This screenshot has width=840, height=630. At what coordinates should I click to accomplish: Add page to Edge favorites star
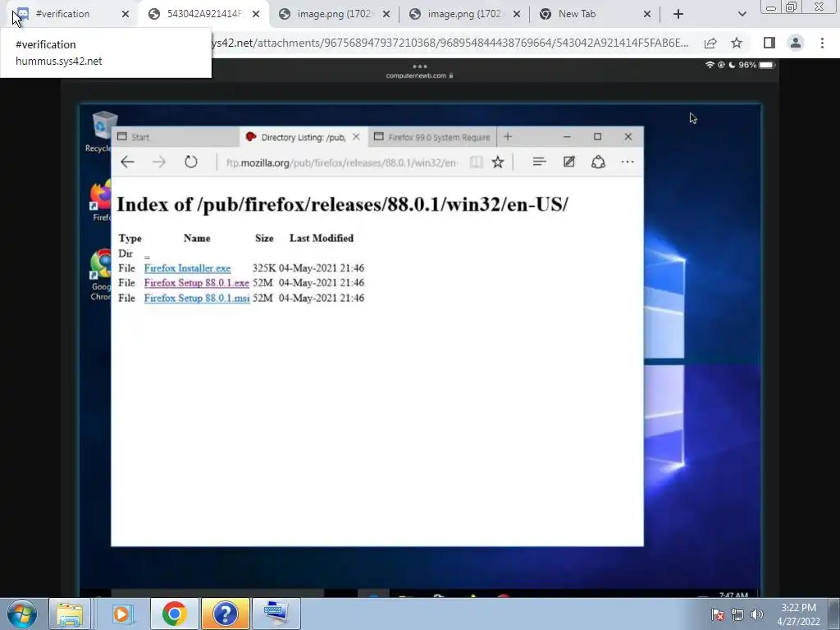tap(498, 162)
